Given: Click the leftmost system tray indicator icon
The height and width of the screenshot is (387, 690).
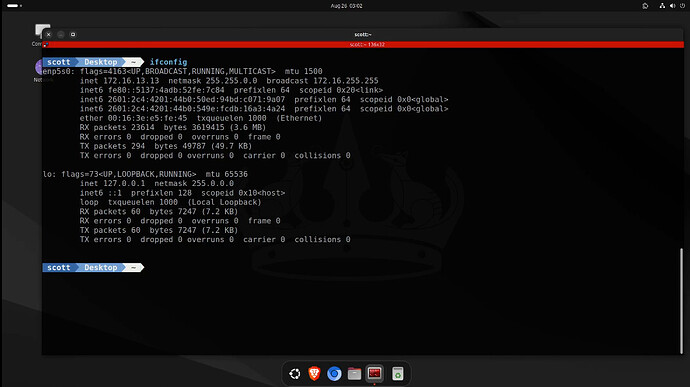Looking at the screenshot, I should 645,6.
